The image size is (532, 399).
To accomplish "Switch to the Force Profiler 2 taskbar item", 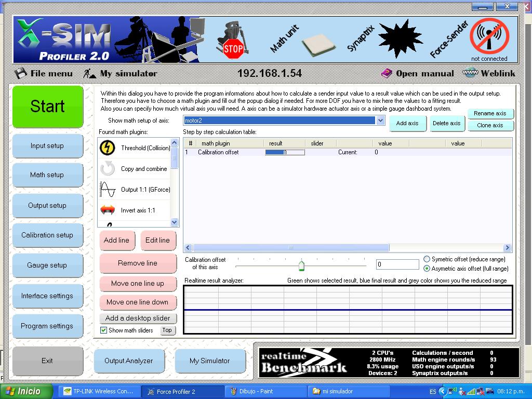I will (x=182, y=392).
